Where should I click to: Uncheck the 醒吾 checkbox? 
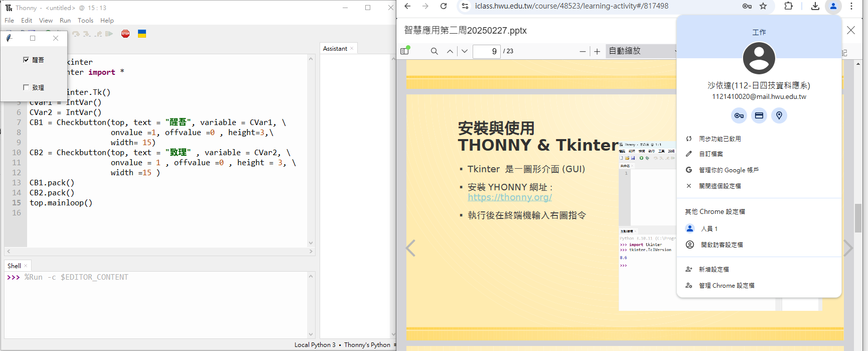coord(26,60)
